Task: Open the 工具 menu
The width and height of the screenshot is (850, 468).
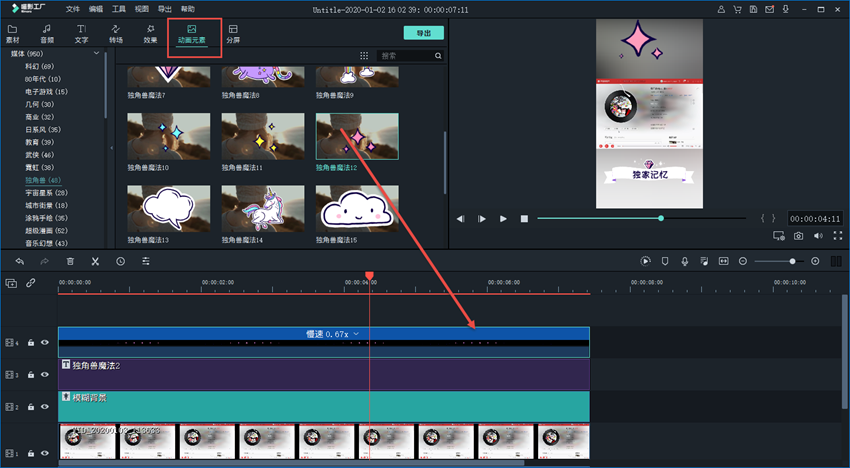Action: 119,9
